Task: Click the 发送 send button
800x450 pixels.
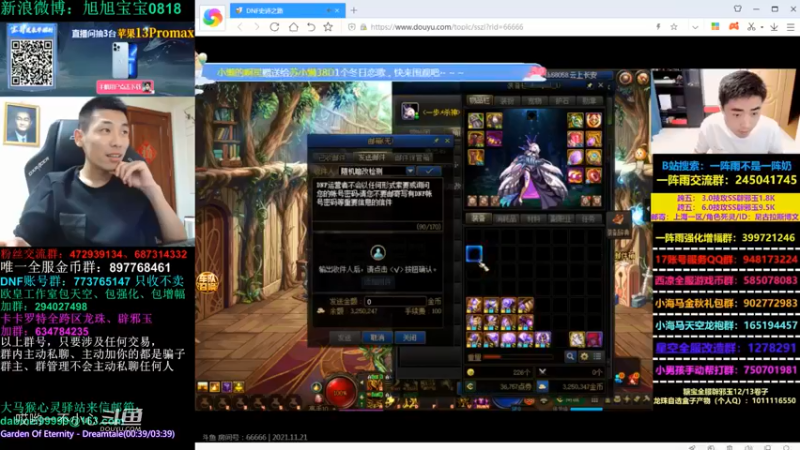Action: point(344,337)
